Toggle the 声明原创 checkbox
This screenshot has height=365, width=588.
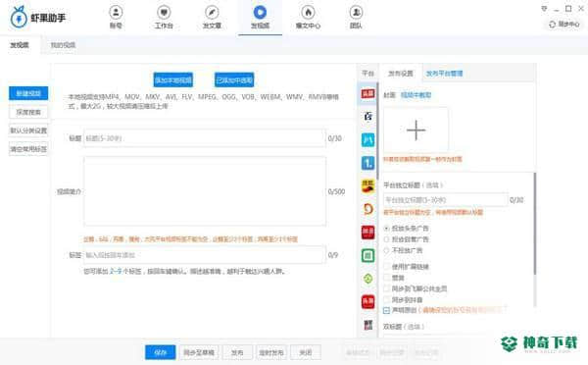tap(386, 310)
